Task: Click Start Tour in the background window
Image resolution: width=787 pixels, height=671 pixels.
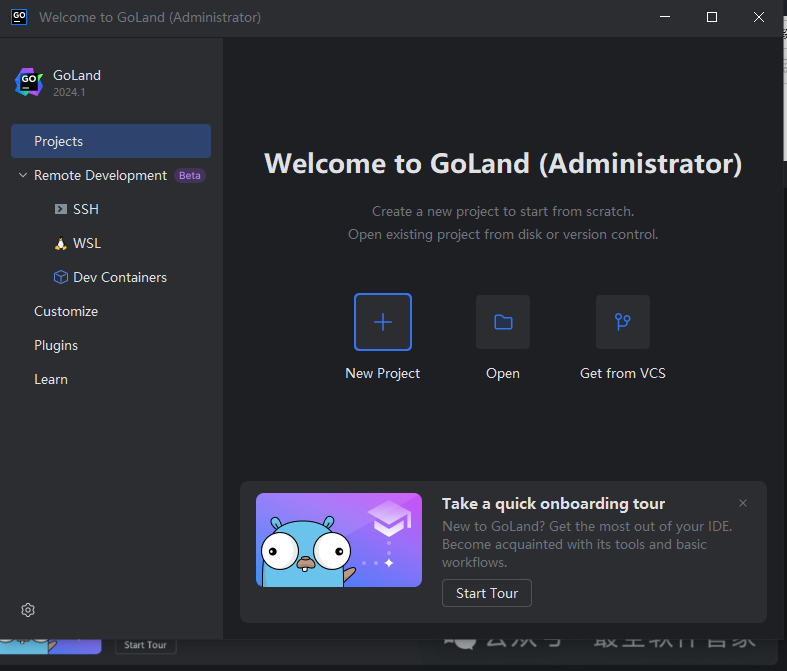Action: pyautogui.click(x=146, y=645)
